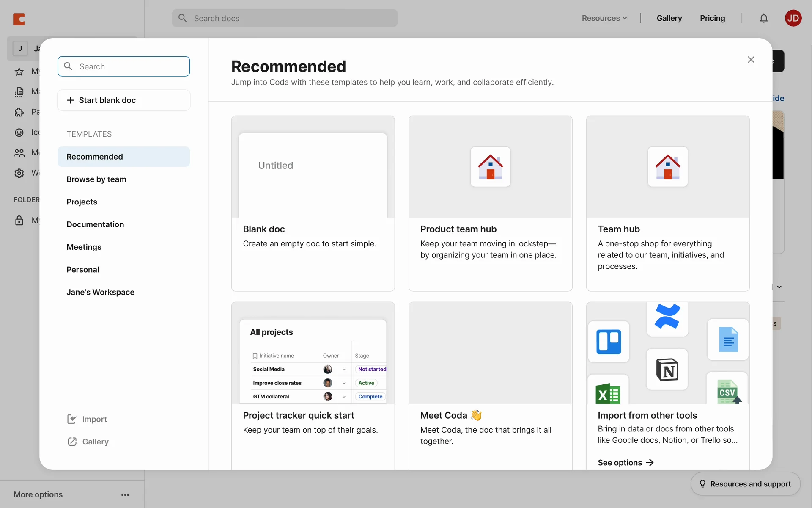Open Social Media owner dropdown chevron
The height and width of the screenshot is (508, 812).
pos(344,370)
